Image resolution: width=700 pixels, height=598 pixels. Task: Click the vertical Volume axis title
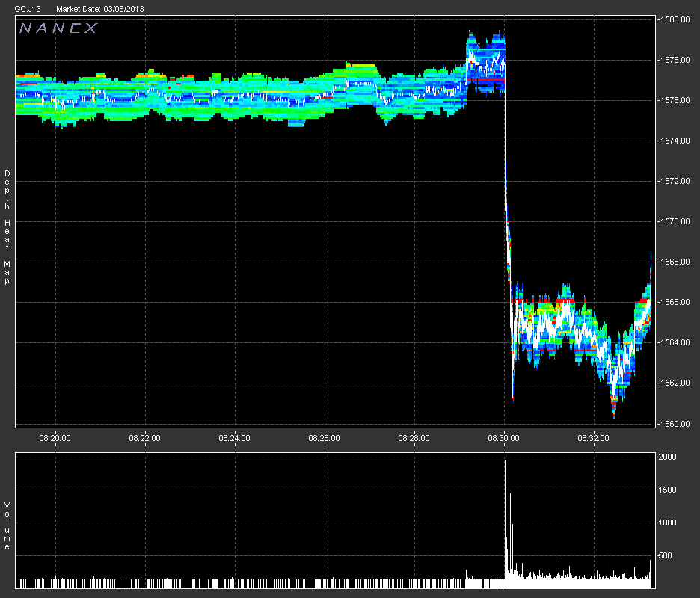point(7,526)
